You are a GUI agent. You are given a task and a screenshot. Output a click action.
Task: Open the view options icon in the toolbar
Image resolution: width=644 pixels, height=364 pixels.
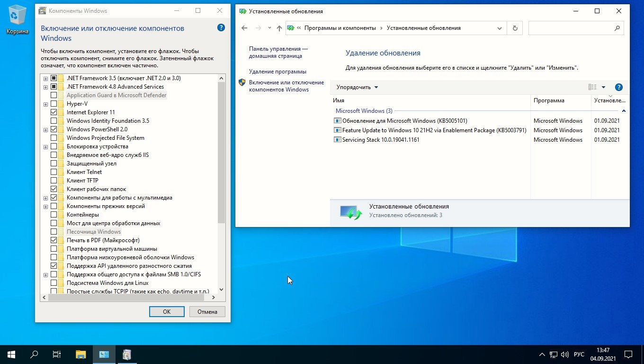592,87
